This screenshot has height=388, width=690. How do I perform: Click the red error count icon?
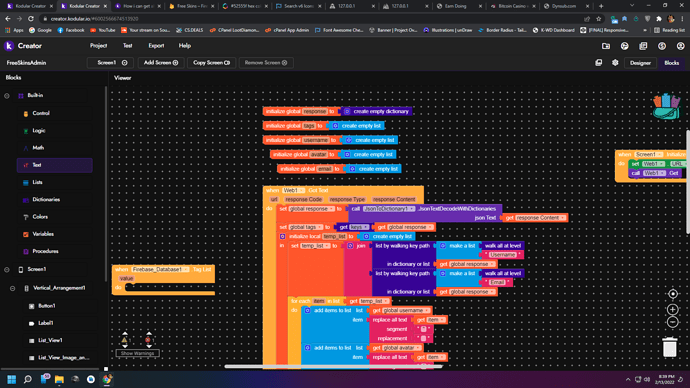coord(148,340)
